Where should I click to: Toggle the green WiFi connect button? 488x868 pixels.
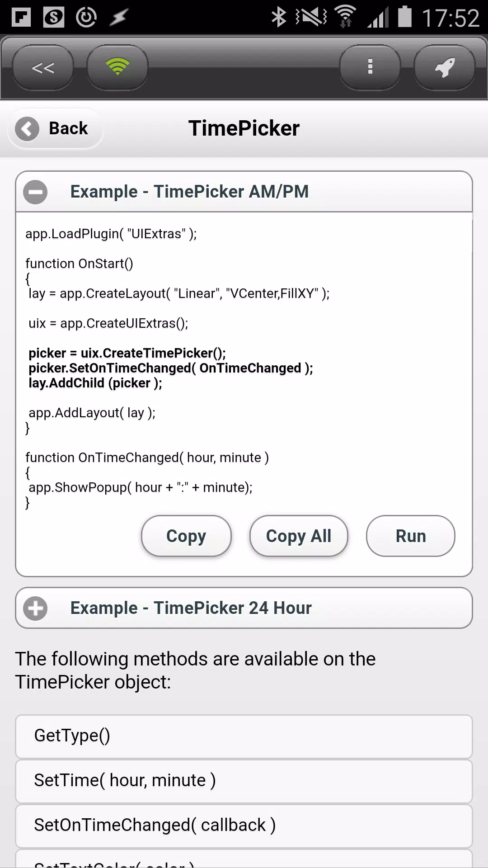tap(117, 67)
